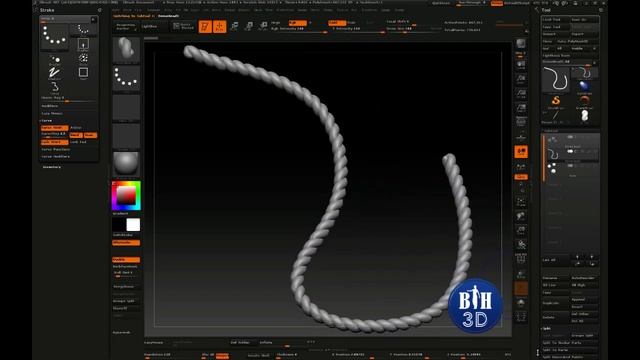Expand the Inventory section
This screenshot has width=640, height=360.
[x=52, y=167]
